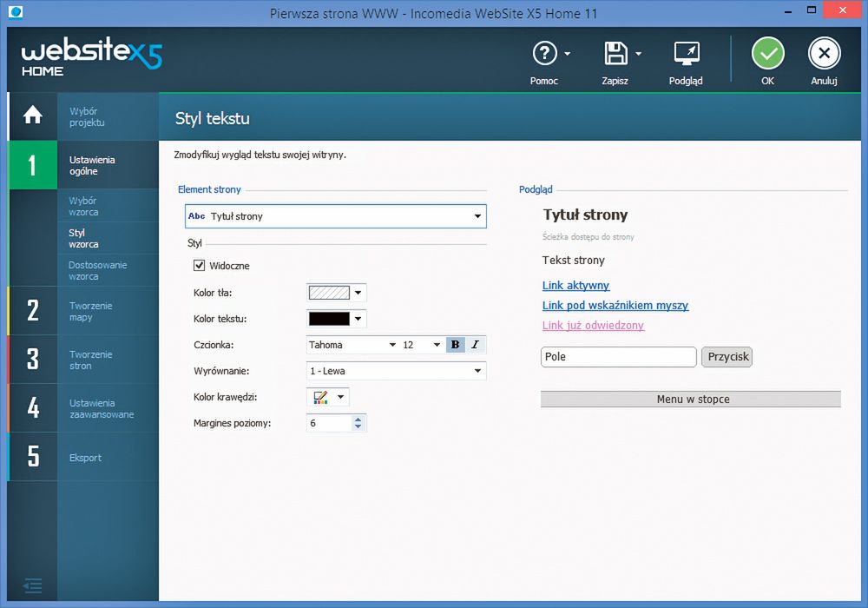Confirm with the green OK checkmark
The image size is (868, 608).
point(767,54)
